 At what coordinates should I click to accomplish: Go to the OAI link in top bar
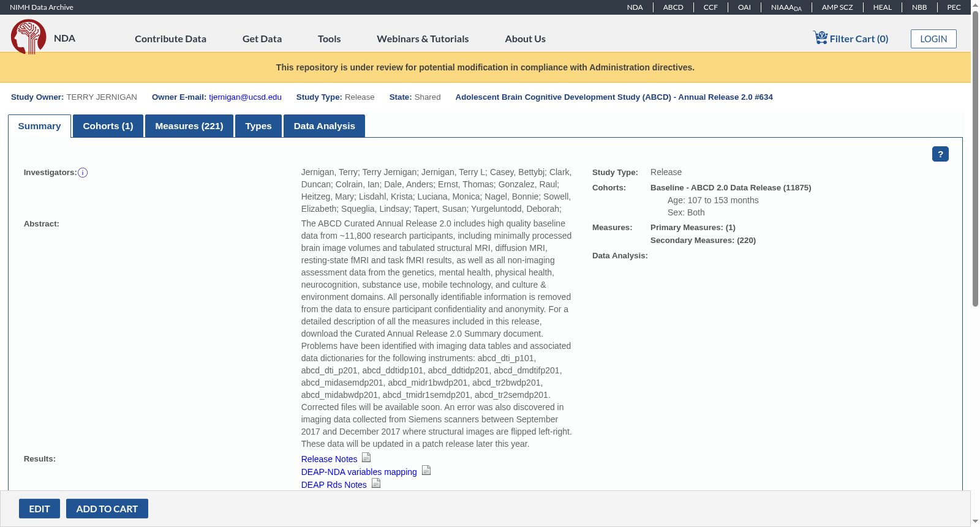point(744,7)
